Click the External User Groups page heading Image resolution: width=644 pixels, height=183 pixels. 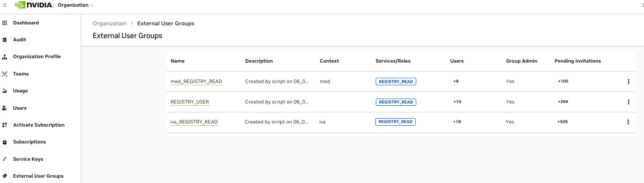(127, 36)
